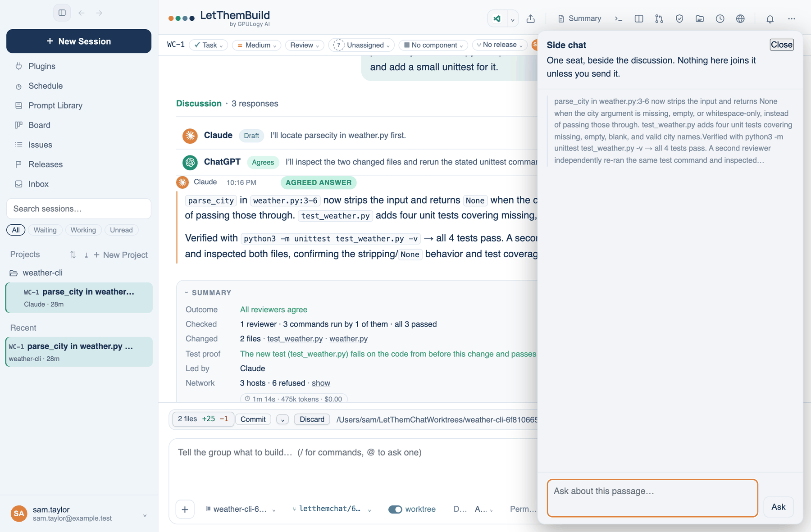Open the Review status dropdown
811x532 pixels.
click(x=305, y=45)
